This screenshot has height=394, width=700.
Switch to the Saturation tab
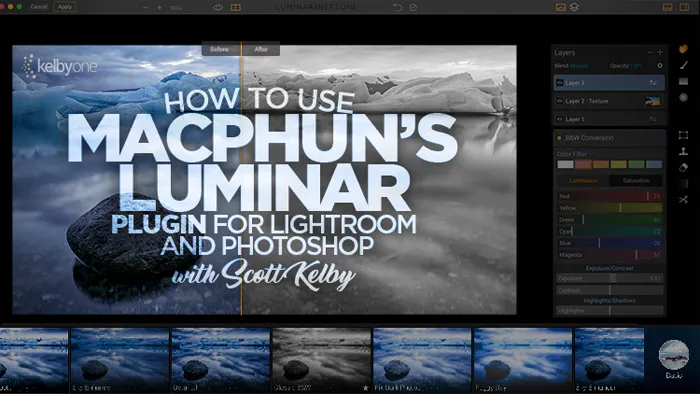(636, 180)
